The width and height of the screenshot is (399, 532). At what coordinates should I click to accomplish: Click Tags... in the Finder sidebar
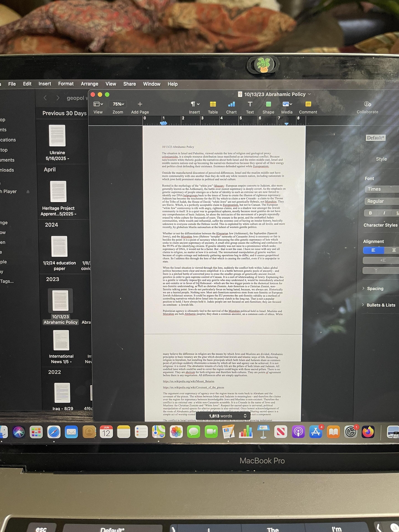7,281
